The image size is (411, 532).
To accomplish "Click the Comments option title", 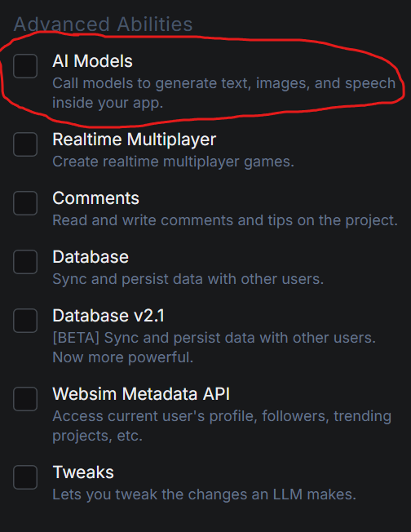I will pos(95,198).
